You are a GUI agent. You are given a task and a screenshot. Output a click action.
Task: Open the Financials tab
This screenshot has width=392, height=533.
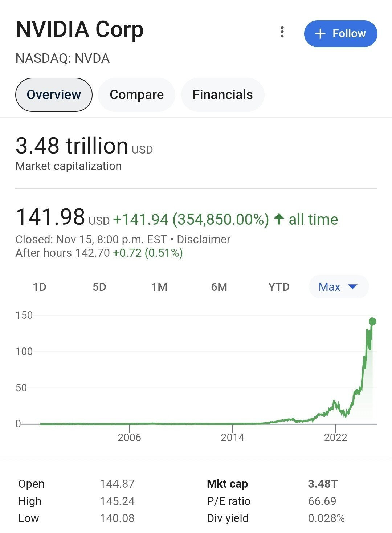pos(222,95)
